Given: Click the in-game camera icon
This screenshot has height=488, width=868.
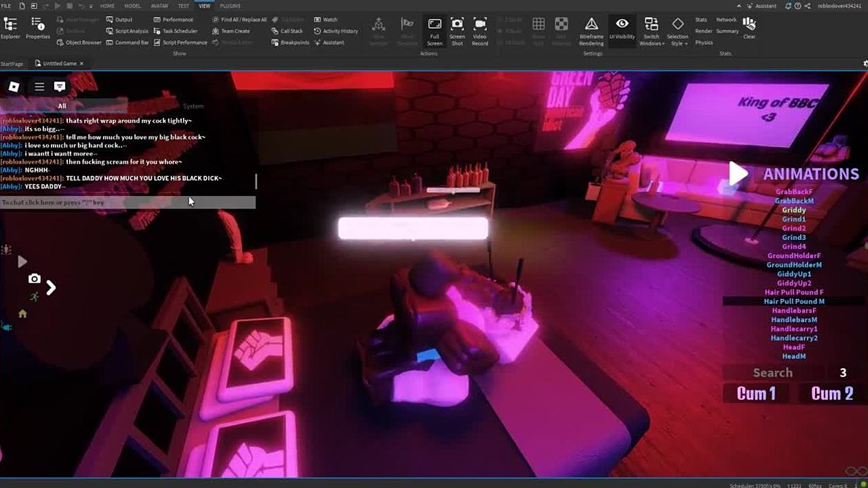Looking at the screenshot, I should 34,279.
